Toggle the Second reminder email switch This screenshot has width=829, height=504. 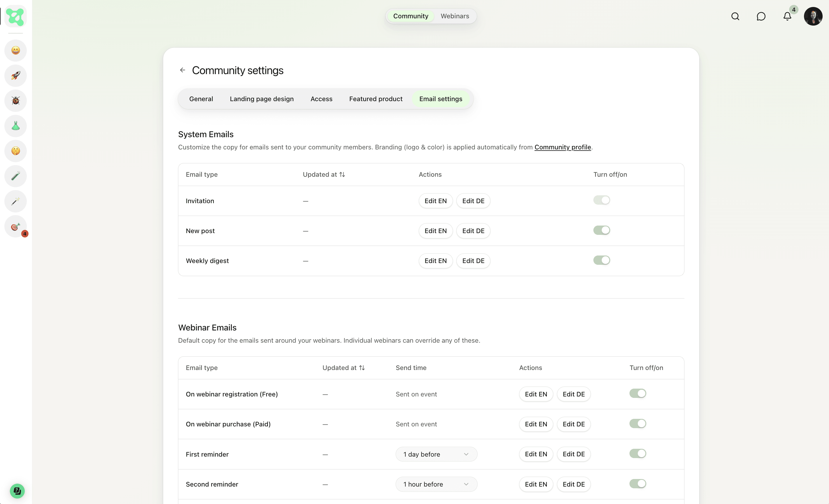point(638,484)
